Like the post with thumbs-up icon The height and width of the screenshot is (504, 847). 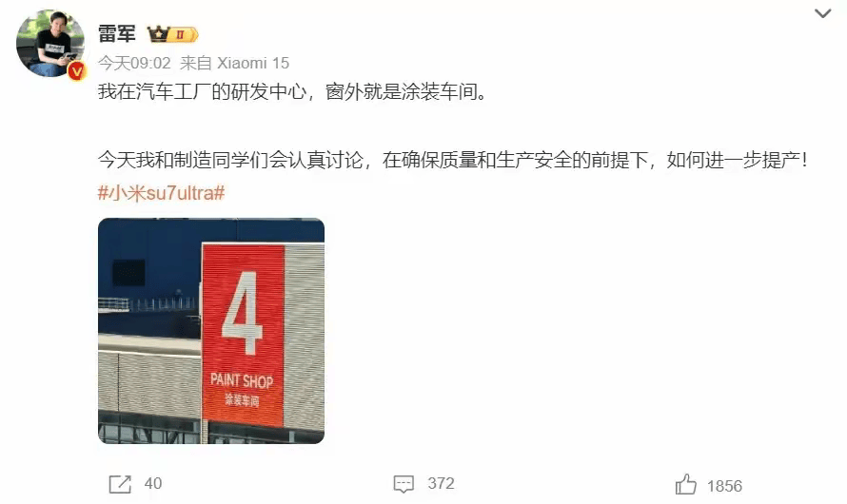point(686,484)
